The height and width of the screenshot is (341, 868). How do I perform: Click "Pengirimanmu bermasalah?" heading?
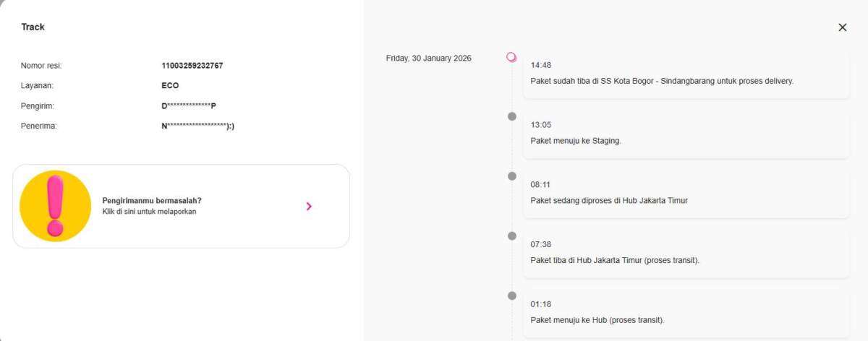152,200
